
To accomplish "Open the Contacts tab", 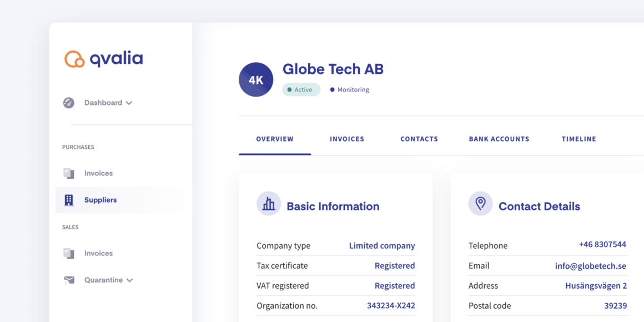I will click(x=419, y=139).
